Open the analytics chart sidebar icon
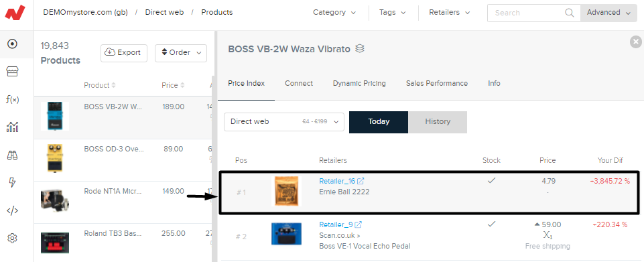This screenshot has width=644, height=262. pyautogui.click(x=12, y=127)
